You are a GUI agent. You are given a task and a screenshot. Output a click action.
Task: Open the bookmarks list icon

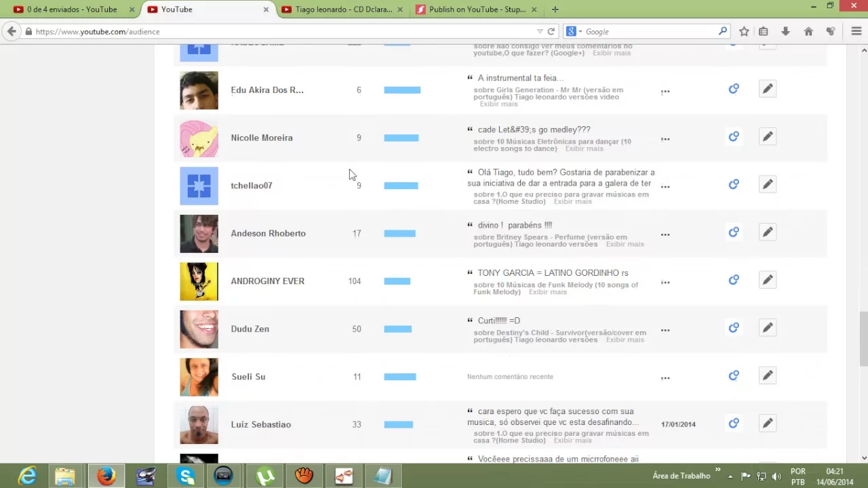click(x=764, y=31)
